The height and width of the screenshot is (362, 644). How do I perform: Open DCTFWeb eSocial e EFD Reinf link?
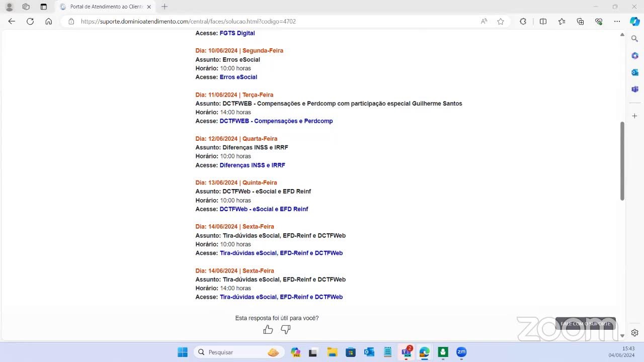[264, 209]
